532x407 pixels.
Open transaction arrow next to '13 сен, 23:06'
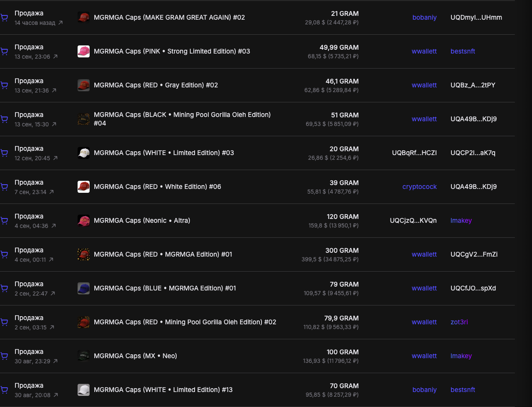(x=55, y=57)
